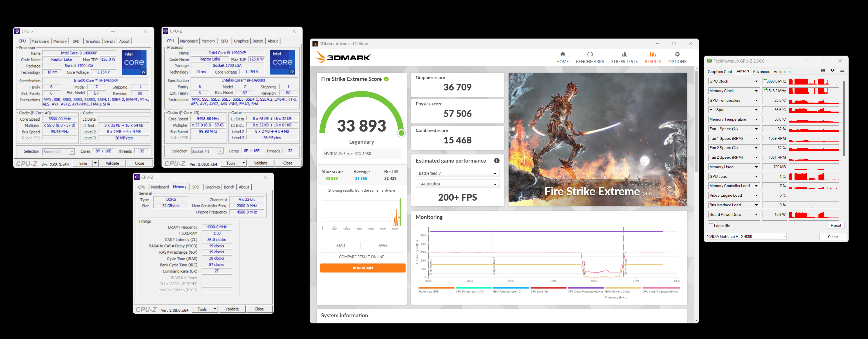Screen dimensions: 868x339
Task: Open the 3DMark HOME section
Action: pyautogui.click(x=562, y=58)
